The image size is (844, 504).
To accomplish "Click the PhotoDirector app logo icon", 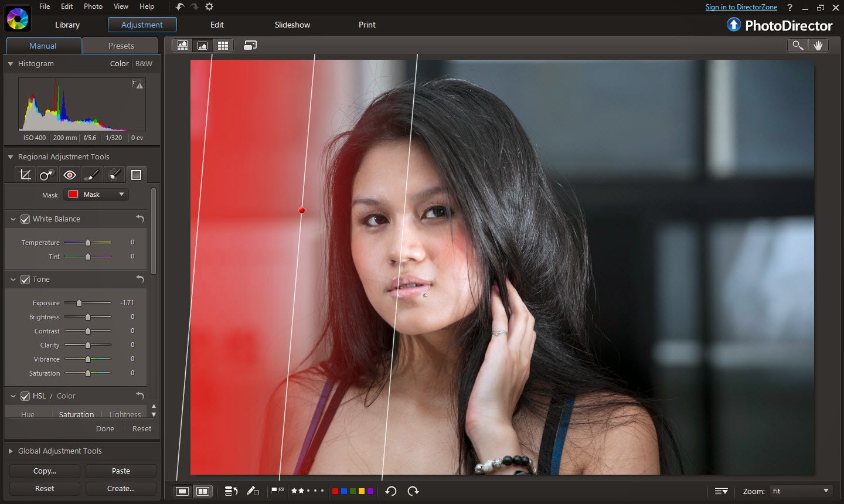I will pyautogui.click(x=18, y=19).
